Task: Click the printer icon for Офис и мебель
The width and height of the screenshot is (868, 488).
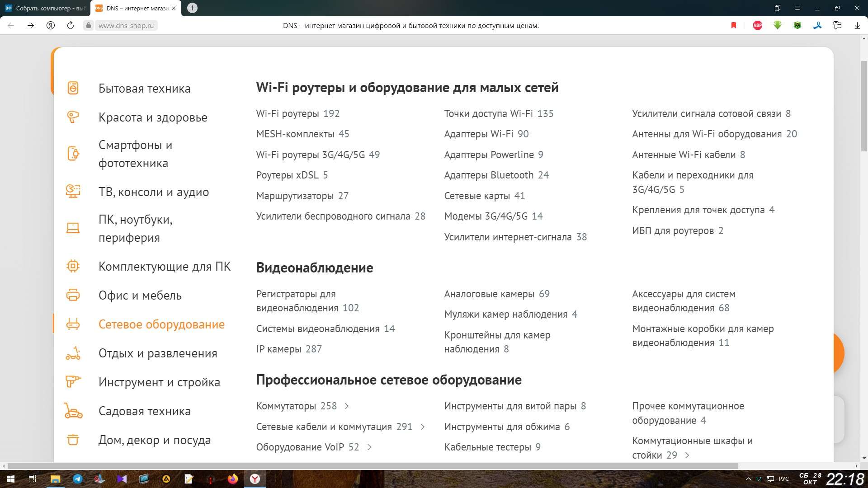Action: 73,295
